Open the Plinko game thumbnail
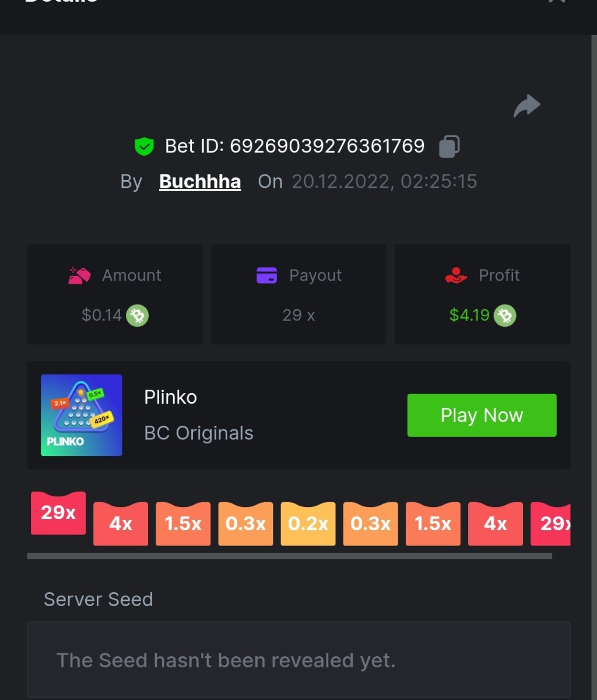597x700 pixels. pyautogui.click(x=82, y=415)
